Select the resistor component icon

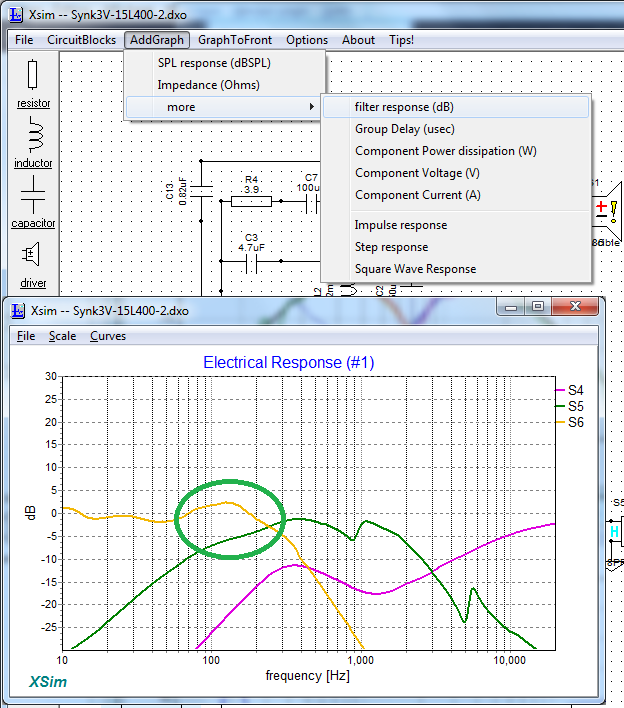pyautogui.click(x=33, y=75)
